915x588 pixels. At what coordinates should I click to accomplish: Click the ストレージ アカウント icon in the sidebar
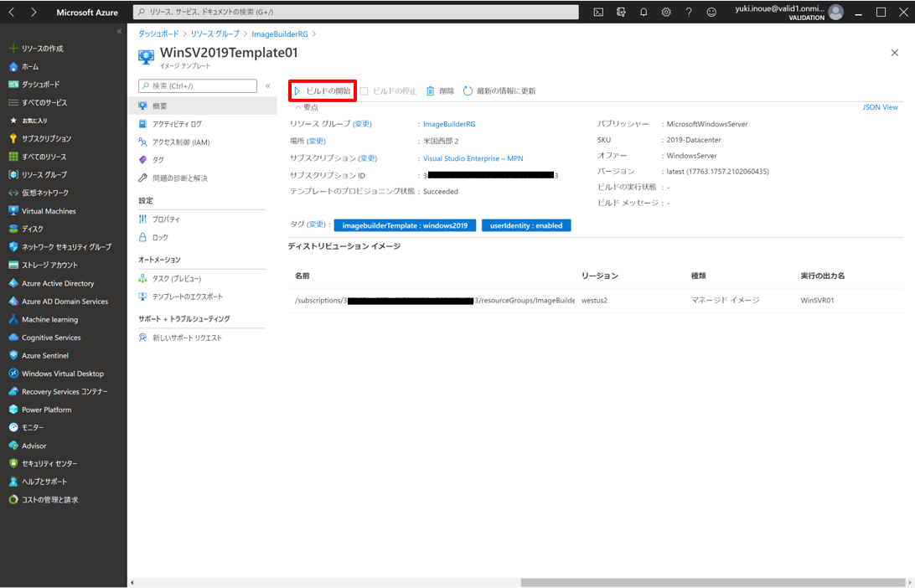coord(13,266)
